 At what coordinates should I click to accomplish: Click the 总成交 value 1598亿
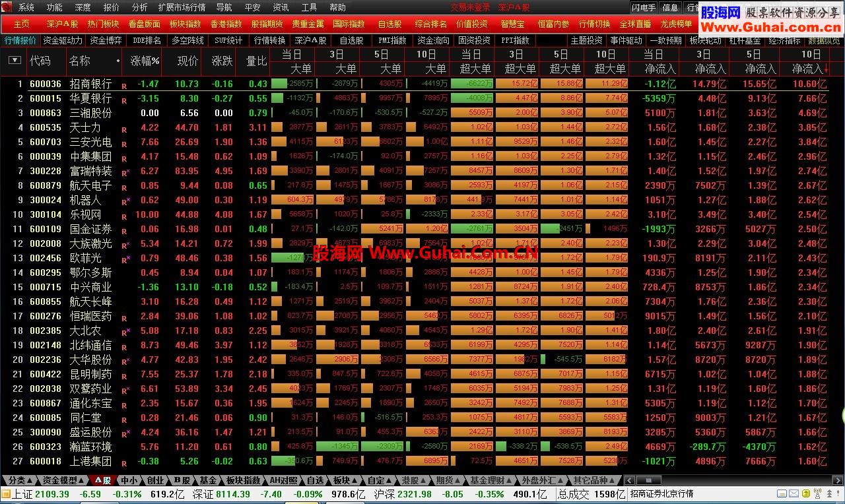click(x=610, y=494)
